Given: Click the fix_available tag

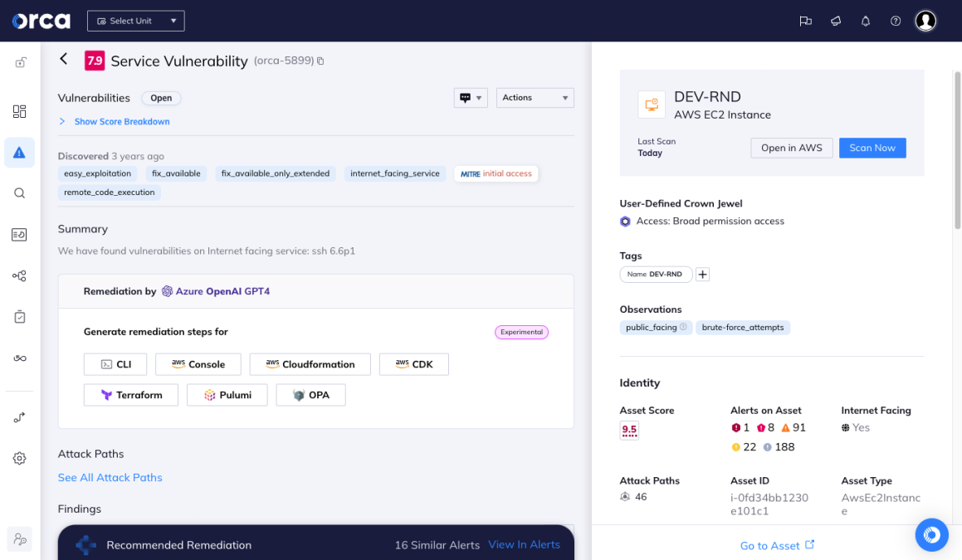Looking at the screenshot, I should pos(176,173).
